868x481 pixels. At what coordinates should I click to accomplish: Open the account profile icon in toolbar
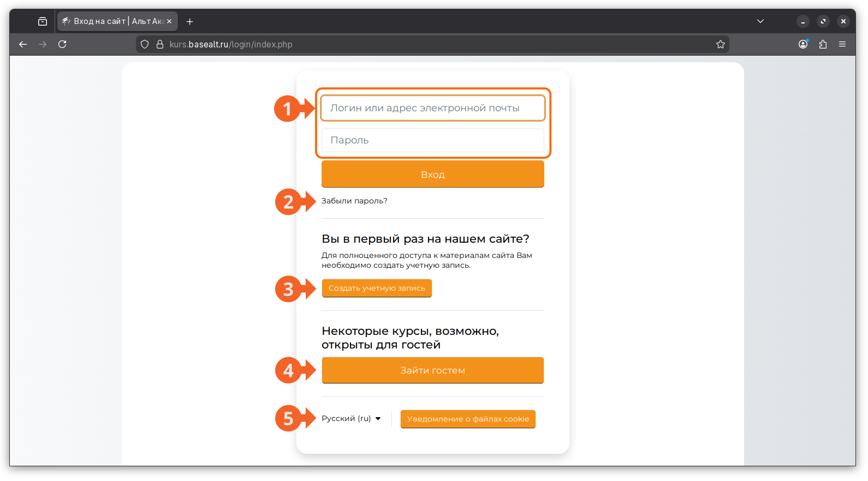tap(802, 44)
